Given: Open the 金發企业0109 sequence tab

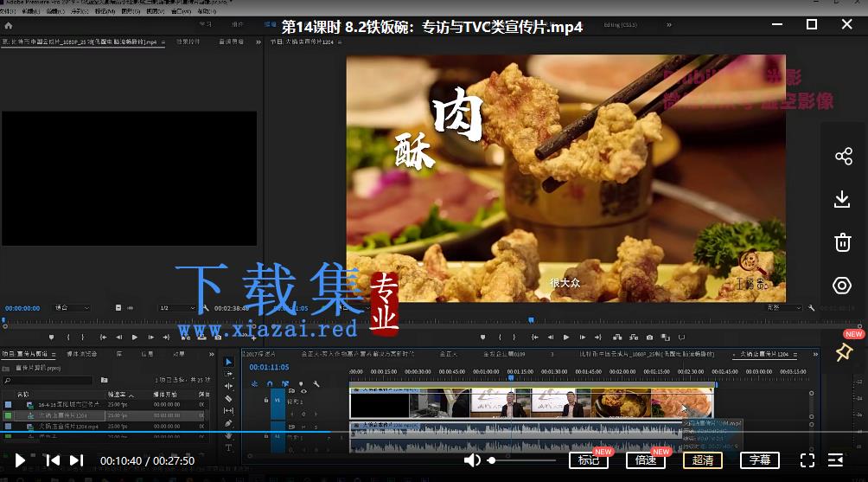Looking at the screenshot, I should (x=504, y=354).
